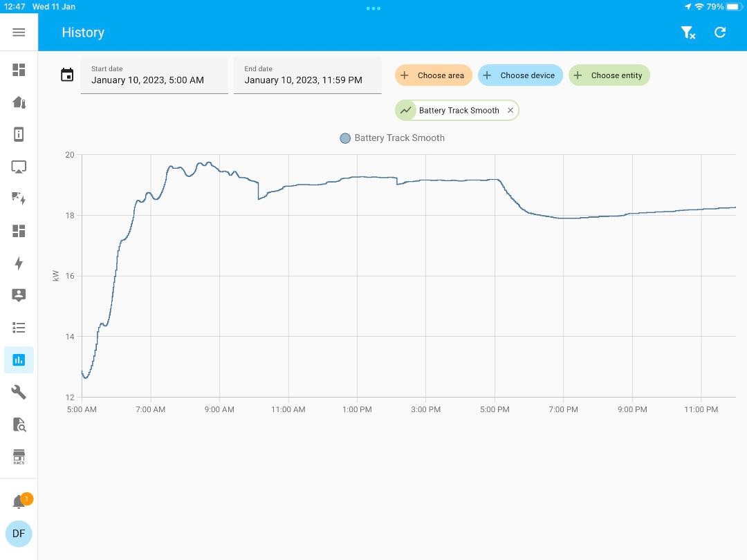This screenshot has width=747, height=560.
Task: Open the sidebar hamburger menu
Action: click(x=19, y=32)
